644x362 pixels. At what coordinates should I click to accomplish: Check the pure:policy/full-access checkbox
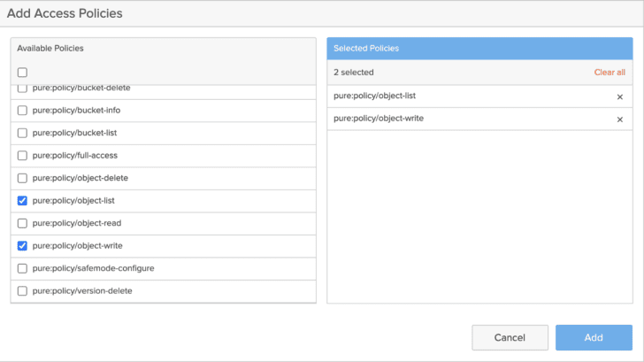22,156
